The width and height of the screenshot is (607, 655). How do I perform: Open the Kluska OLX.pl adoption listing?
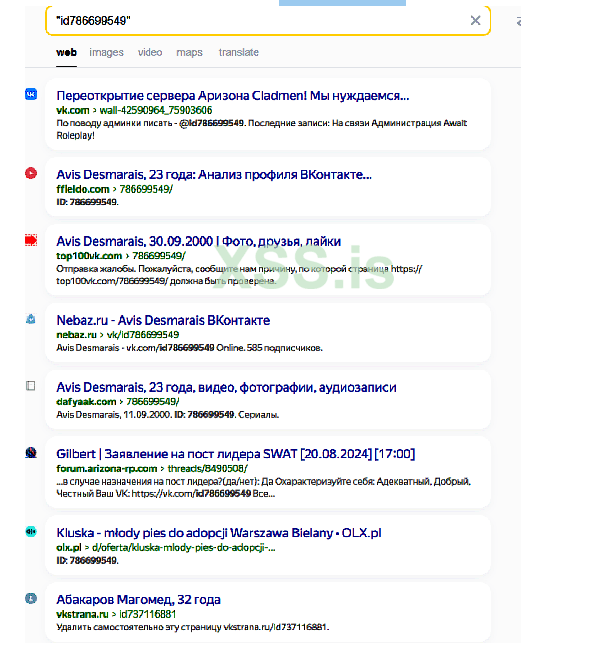tap(218, 533)
